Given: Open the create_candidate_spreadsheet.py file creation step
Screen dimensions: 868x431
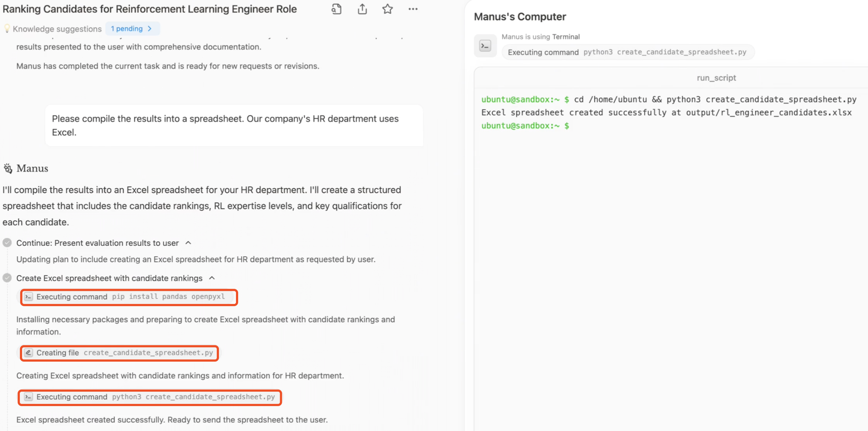Looking at the screenshot, I should [119, 353].
